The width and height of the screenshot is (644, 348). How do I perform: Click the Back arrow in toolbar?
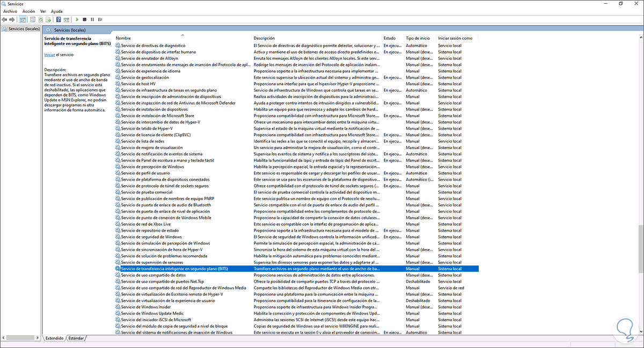click(4, 19)
